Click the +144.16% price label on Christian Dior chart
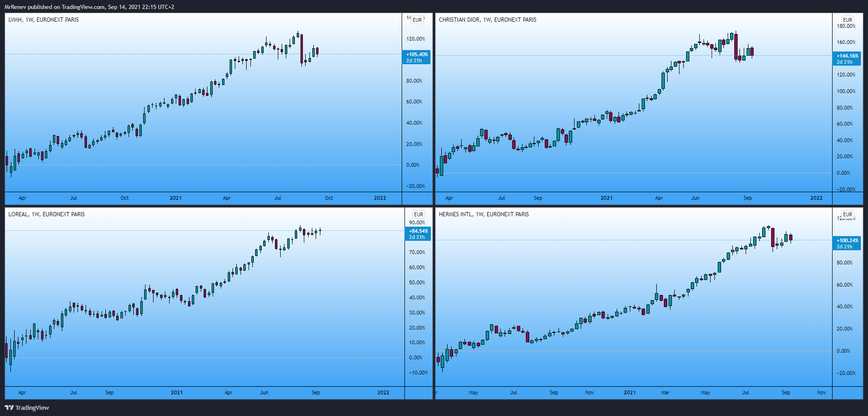This screenshot has width=868, height=416. coord(847,59)
